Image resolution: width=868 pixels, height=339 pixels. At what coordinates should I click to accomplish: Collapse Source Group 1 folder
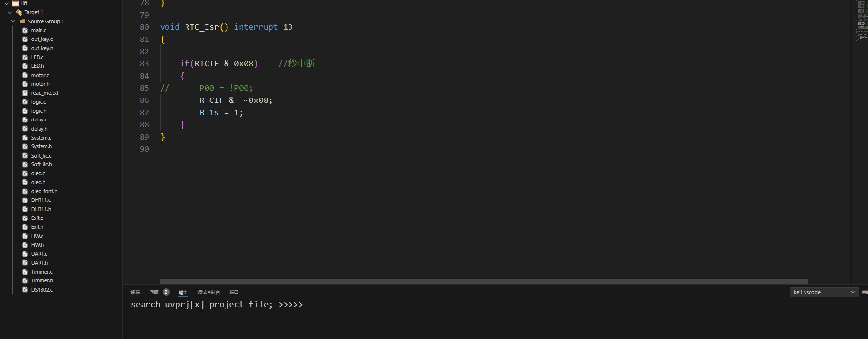point(14,21)
